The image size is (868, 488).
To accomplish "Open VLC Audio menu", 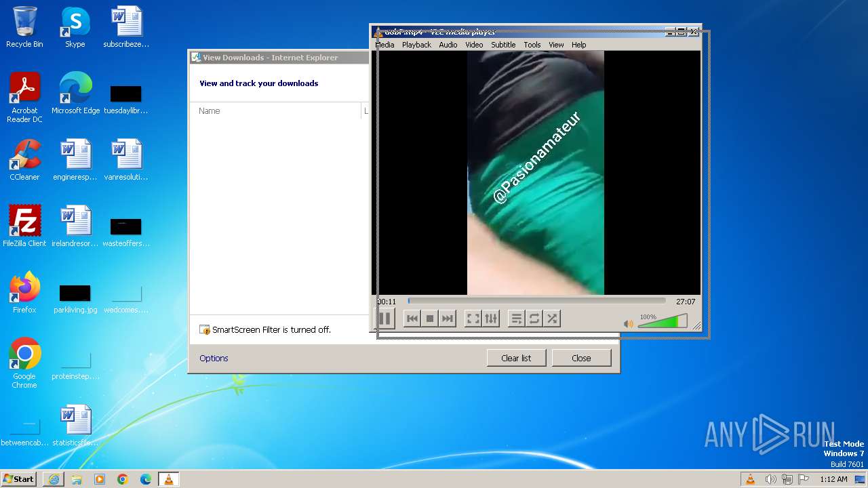I will [448, 45].
